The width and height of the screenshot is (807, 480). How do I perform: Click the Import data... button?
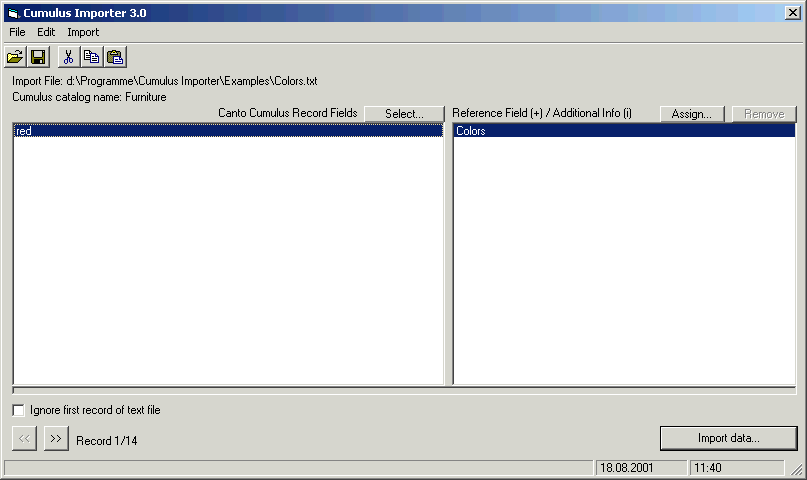(x=729, y=438)
